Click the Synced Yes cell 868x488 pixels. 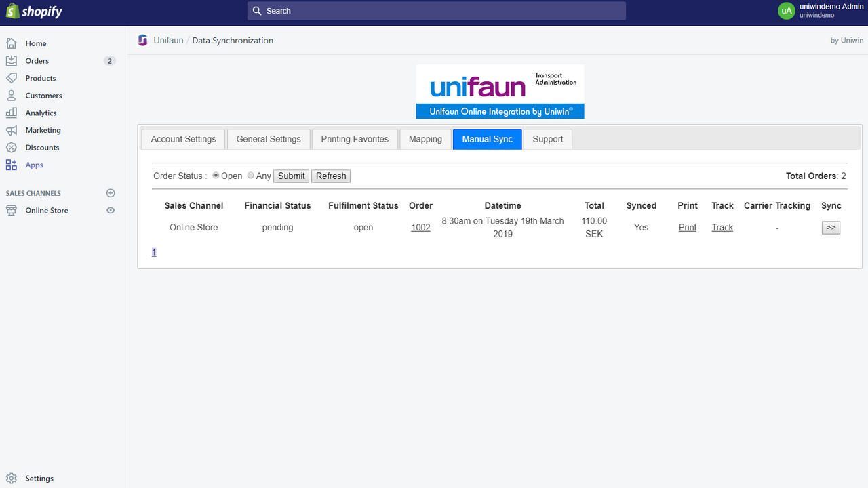pos(642,227)
